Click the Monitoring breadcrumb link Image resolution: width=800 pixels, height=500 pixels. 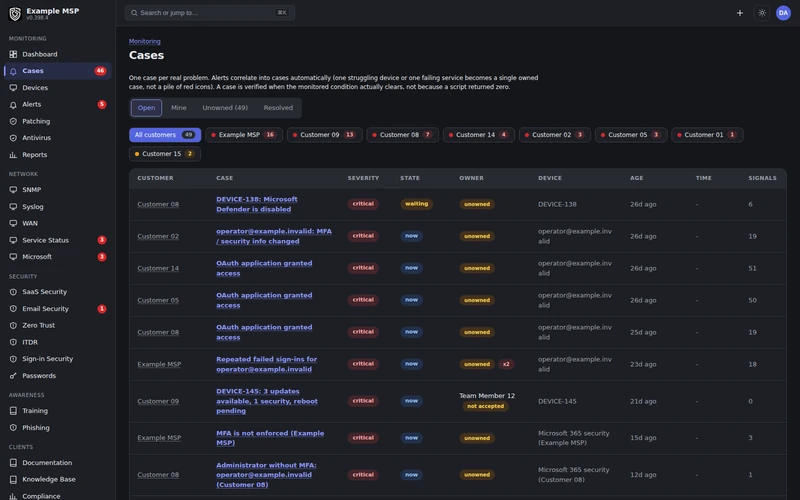coord(144,41)
